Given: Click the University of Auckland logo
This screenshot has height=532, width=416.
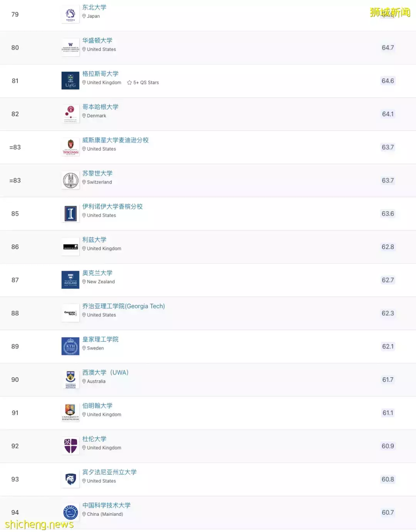Looking at the screenshot, I should tap(70, 280).
